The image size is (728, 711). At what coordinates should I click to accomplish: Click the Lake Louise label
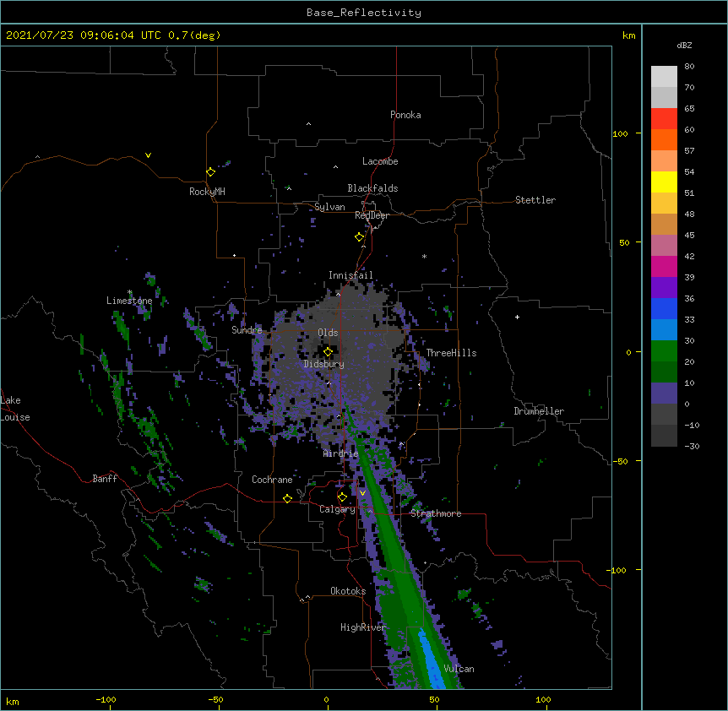point(15,409)
